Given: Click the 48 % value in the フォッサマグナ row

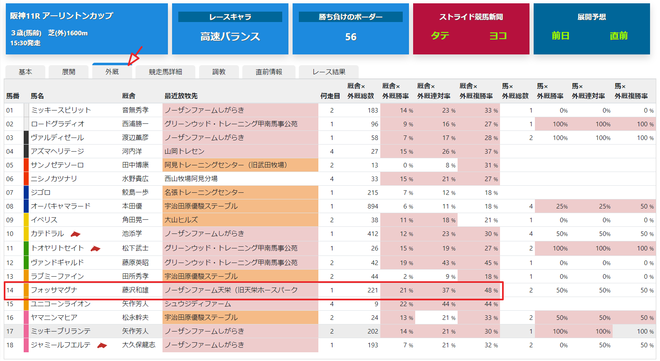Looking at the screenshot, I should pos(491,290).
